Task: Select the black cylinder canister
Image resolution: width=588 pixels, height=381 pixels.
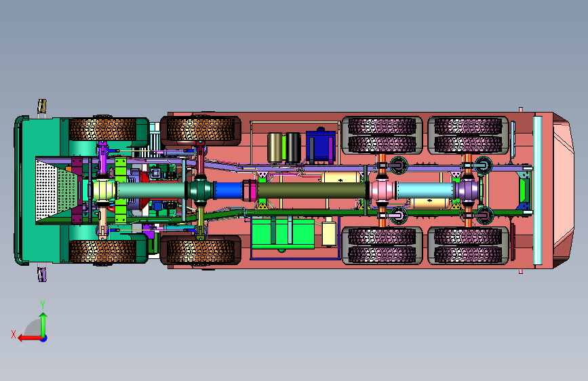Action: tap(293, 148)
